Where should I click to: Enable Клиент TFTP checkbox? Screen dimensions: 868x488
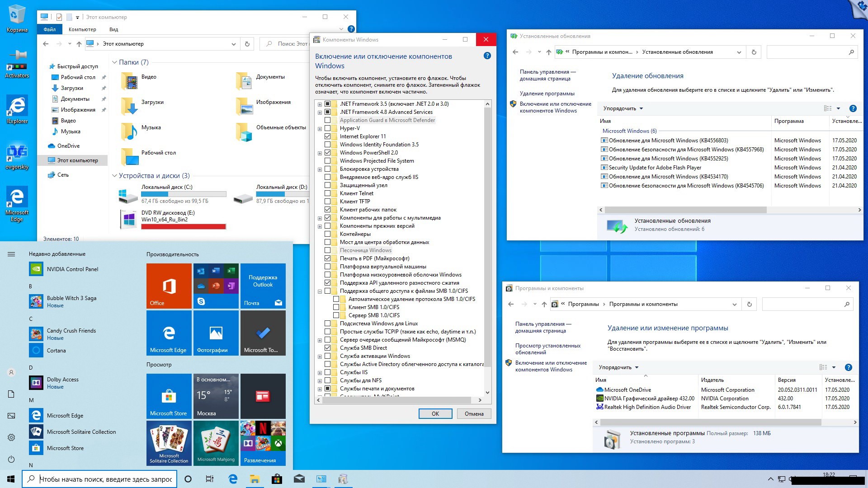coord(327,202)
